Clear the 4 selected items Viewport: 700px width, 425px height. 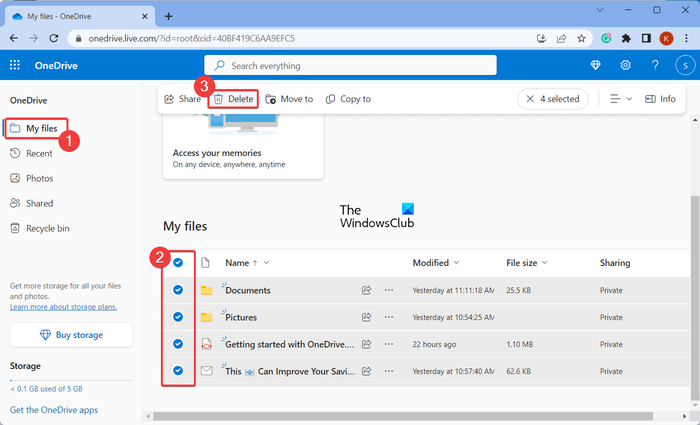553,99
